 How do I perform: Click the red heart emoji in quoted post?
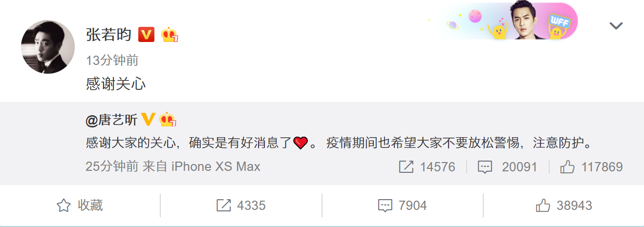(300, 143)
